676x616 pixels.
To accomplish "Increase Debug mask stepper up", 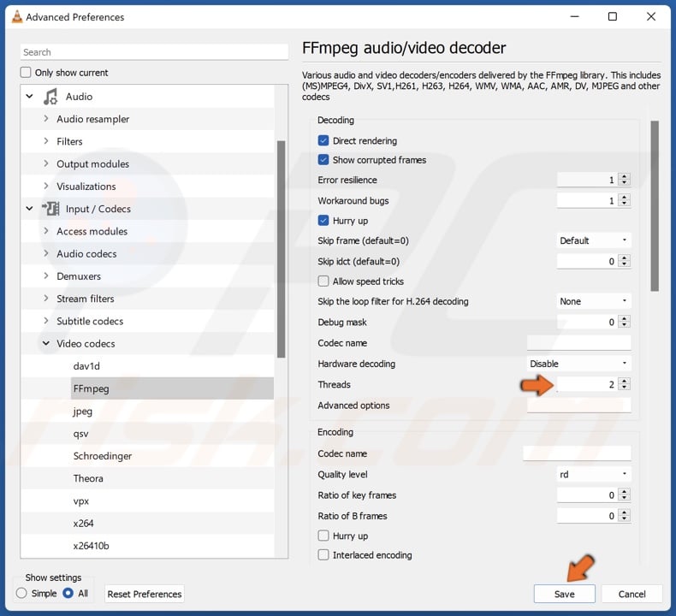I will (x=625, y=318).
